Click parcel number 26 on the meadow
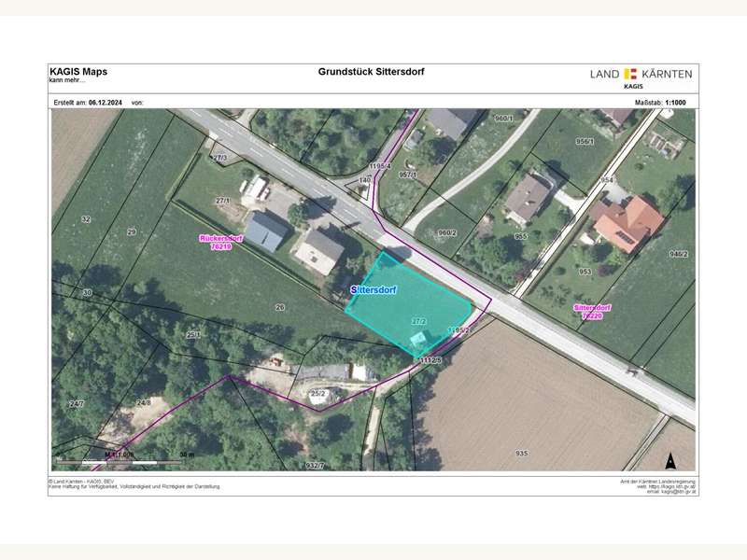The height and width of the screenshot is (560, 747). 279,307
